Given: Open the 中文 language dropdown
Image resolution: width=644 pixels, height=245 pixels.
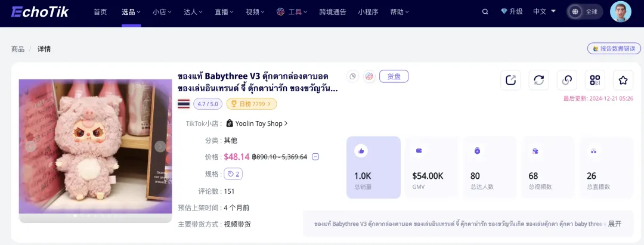Looking at the screenshot, I should click(544, 12).
